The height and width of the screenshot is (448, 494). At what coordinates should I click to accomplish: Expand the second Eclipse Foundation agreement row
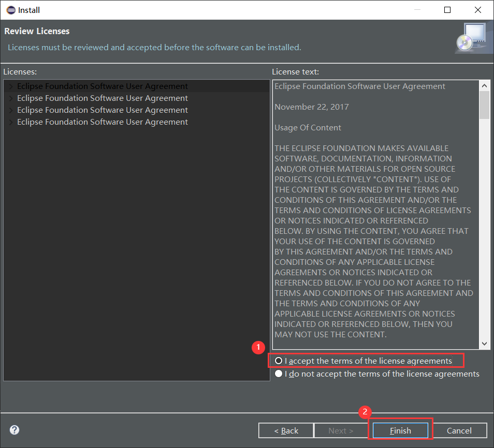click(x=11, y=98)
